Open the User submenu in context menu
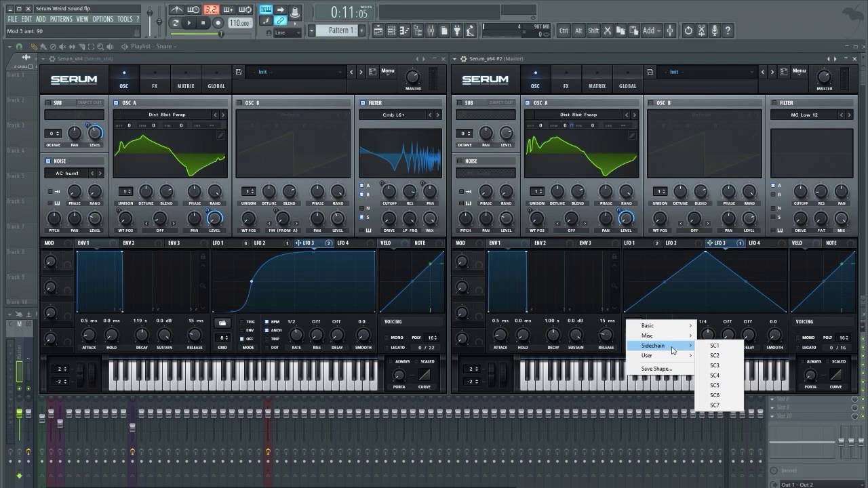Image resolution: width=868 pixels, height=488 pixels. coord(661,355)
